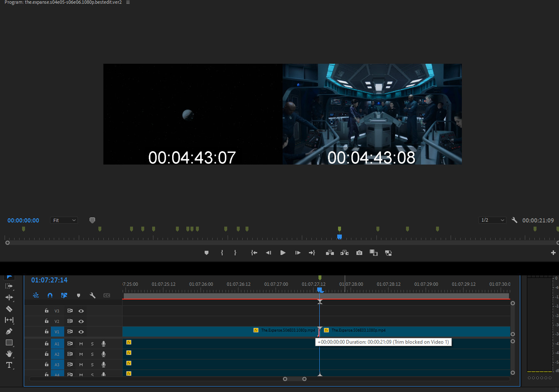Click the timeline horizontal zoom scrollbar
This screenshot has height=392, width=559.
point(295,379)
